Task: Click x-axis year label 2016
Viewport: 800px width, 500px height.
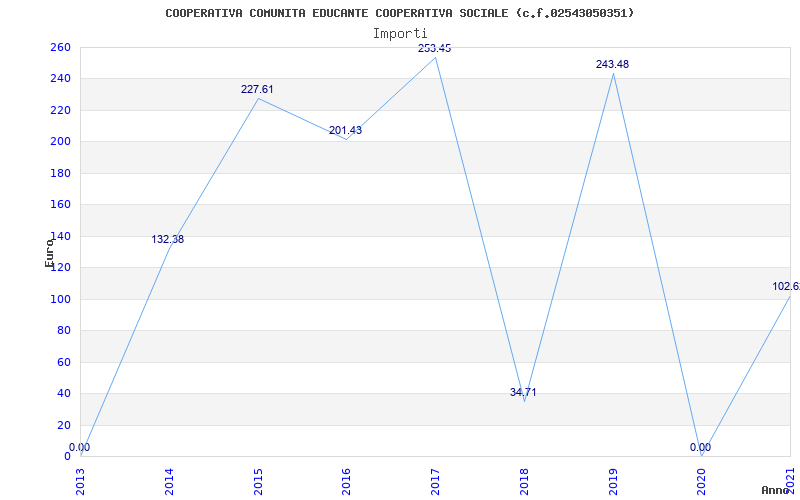Action: pyautogui.click(x=346, y=481)
